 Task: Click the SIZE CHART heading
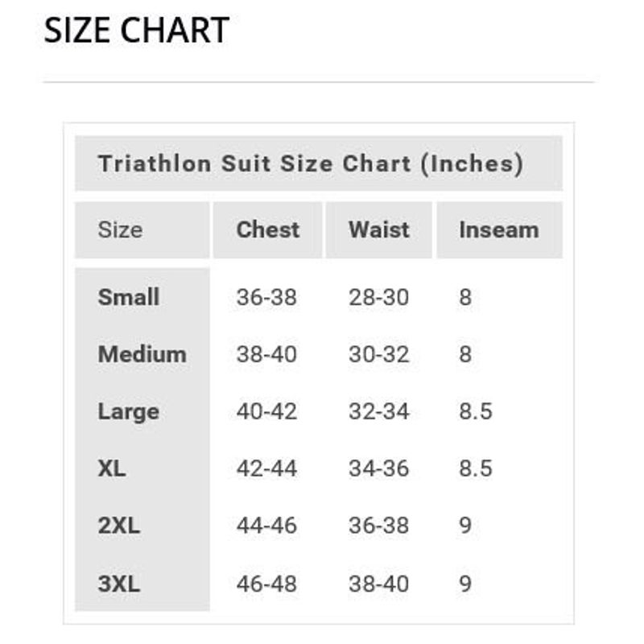coord(136,30)
